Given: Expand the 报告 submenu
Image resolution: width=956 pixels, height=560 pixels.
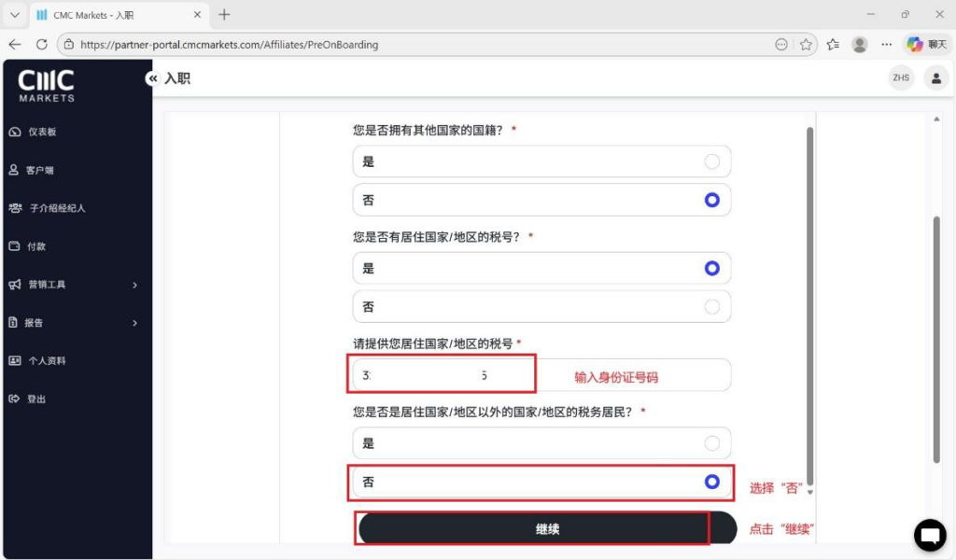Looking at the screenshot, I should pos(75,323).
